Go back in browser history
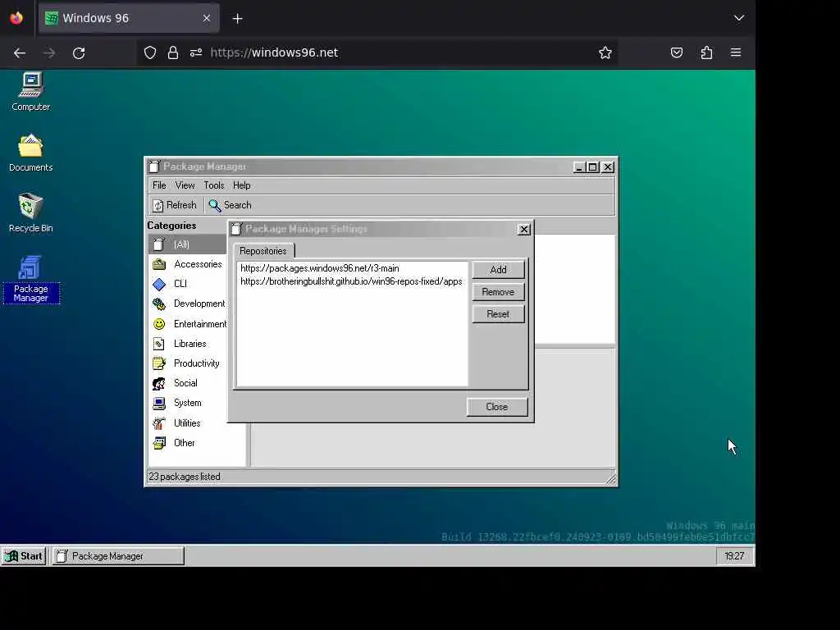The image size is (840, 630). 20,53
